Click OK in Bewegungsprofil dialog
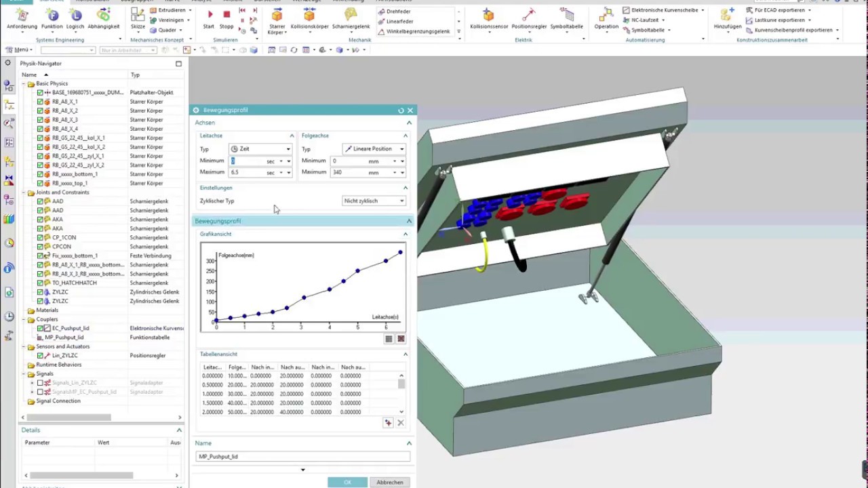The height and width of the screenshot is (488, 868). [x=347, y=483]
